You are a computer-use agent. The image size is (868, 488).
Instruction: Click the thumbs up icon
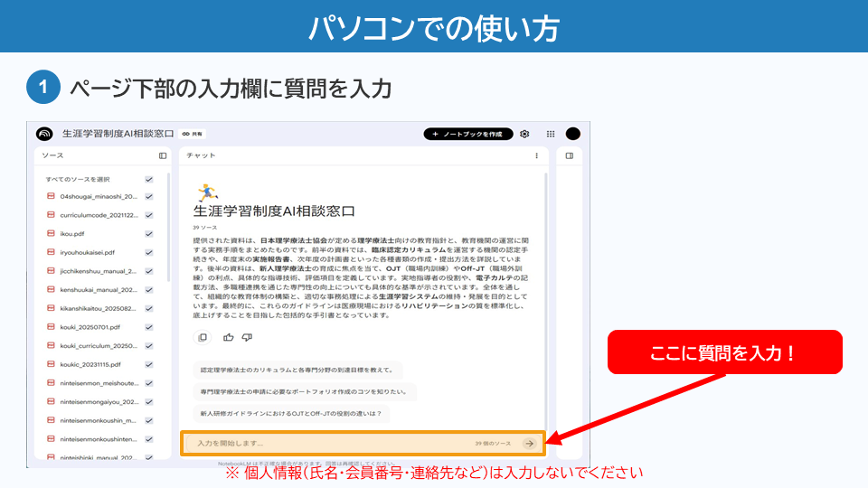pos(228,337)
